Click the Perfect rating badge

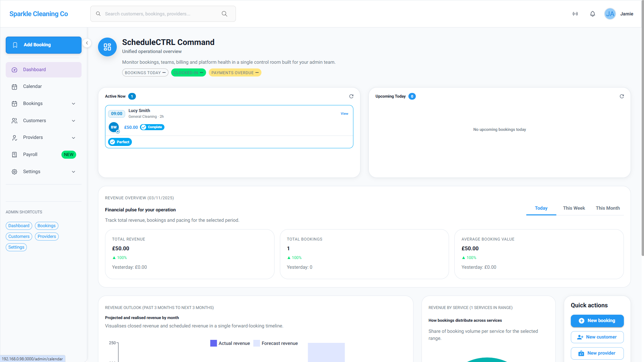point(120,142)
